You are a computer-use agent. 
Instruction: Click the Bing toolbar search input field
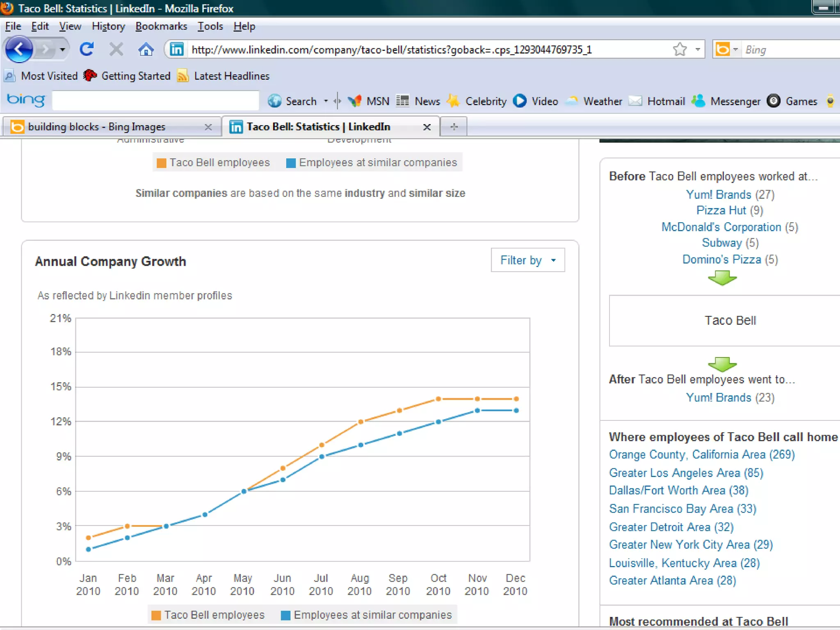pyautogui.click(x=156, y=101)
